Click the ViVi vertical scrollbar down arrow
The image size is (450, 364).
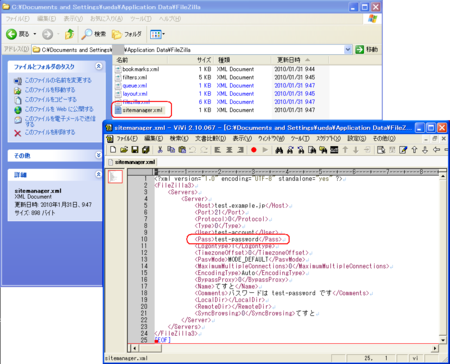[x=443, y=340]
